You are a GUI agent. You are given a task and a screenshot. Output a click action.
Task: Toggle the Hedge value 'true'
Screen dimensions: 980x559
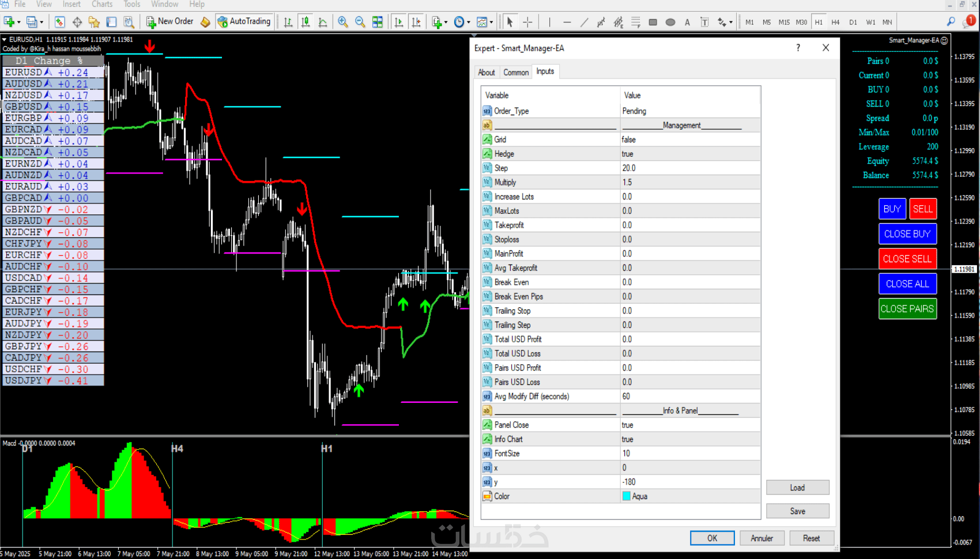tap(691, 154)
